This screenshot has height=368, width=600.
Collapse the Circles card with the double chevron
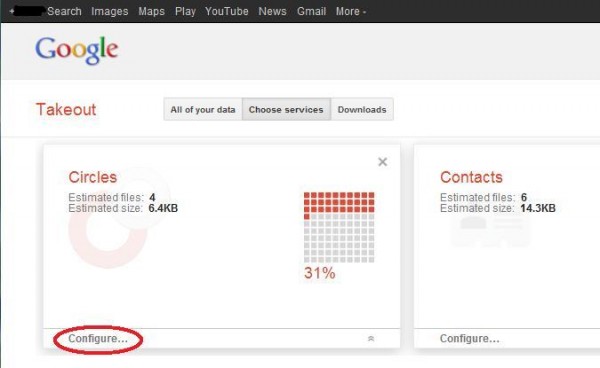tap(371, 339)
